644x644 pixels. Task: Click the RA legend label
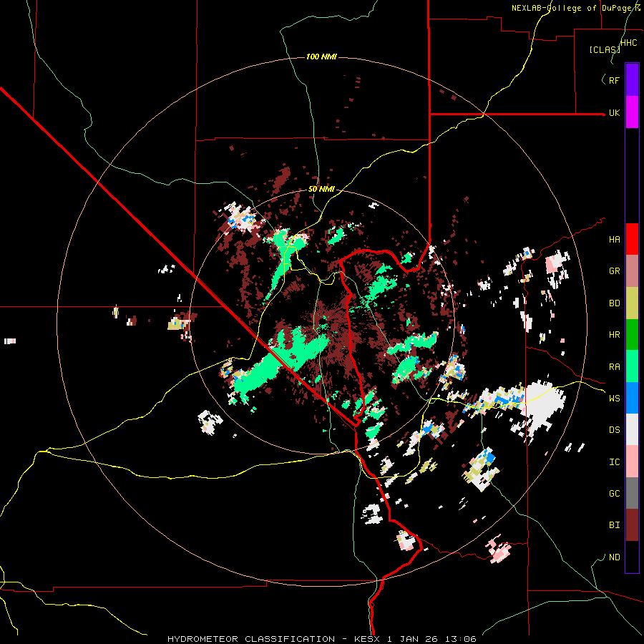(x=614, y=367)
